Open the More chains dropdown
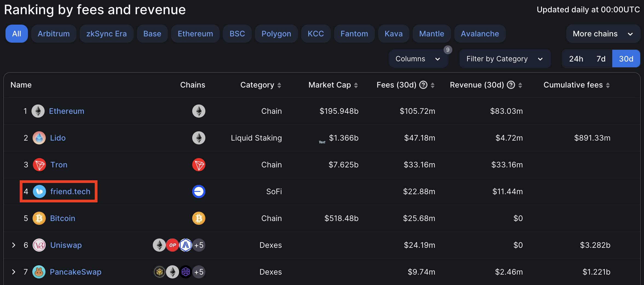This screenshot has width=644, height=285. click(603, 34)
